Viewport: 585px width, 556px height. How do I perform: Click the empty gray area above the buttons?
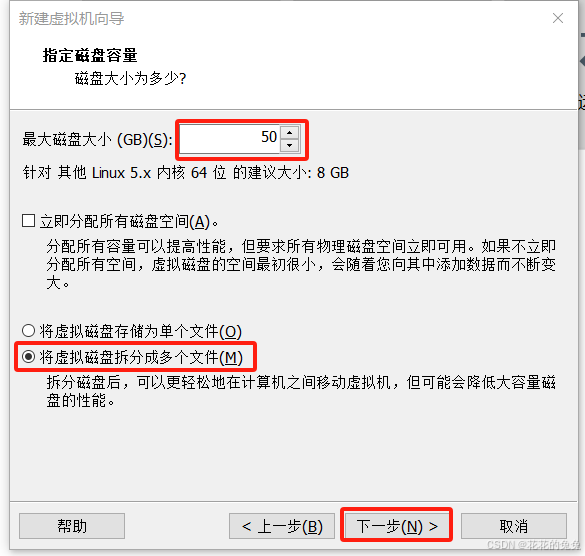pyautogui.click(x=293, y=455)
